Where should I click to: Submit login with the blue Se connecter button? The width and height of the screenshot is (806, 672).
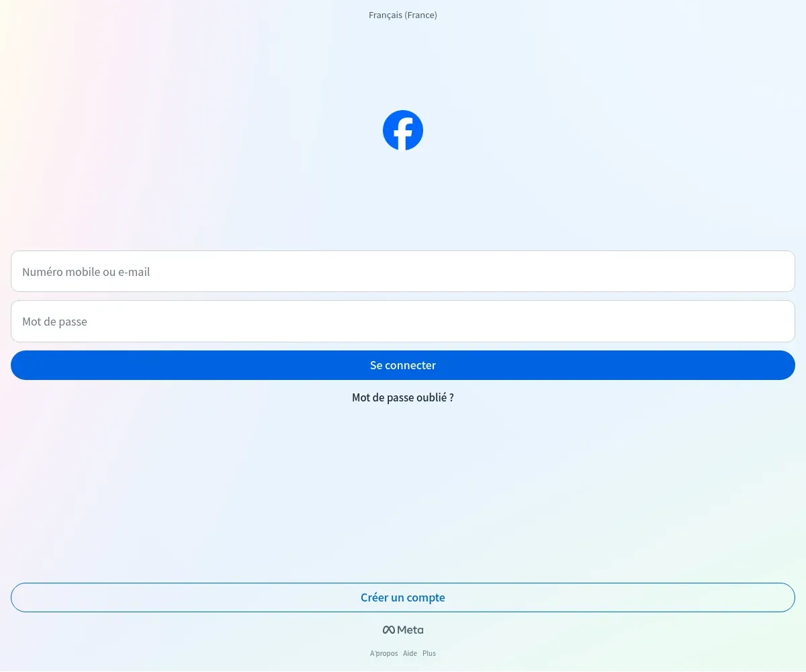[403, 365]
